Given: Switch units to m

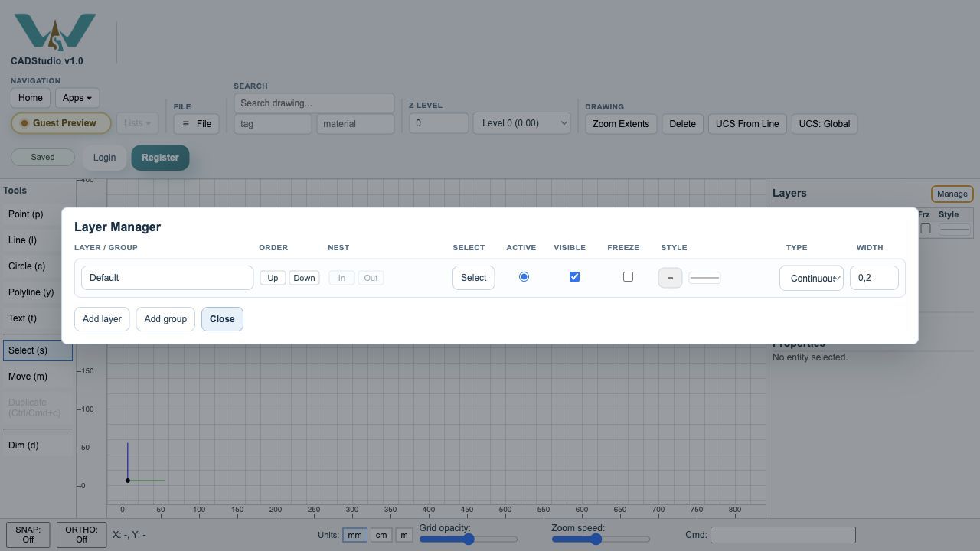Looking at the screenshot, I should [x=404, y=535].
